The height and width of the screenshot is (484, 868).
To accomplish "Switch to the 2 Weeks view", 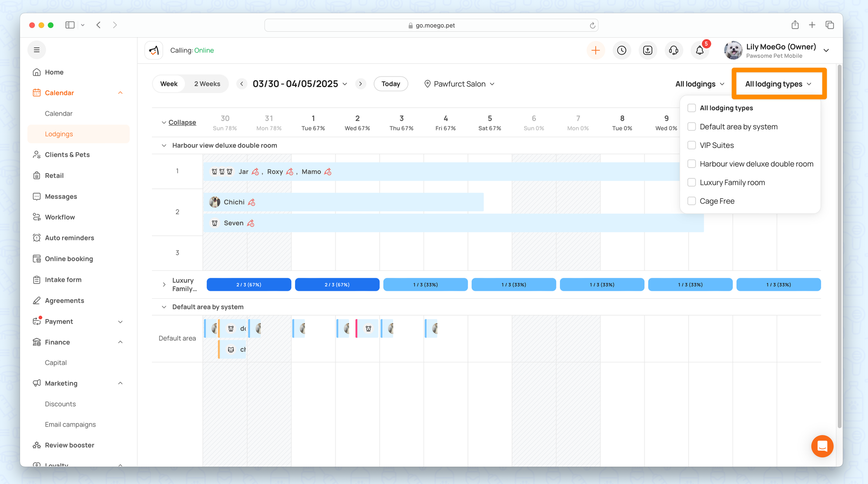I will 207,84.
